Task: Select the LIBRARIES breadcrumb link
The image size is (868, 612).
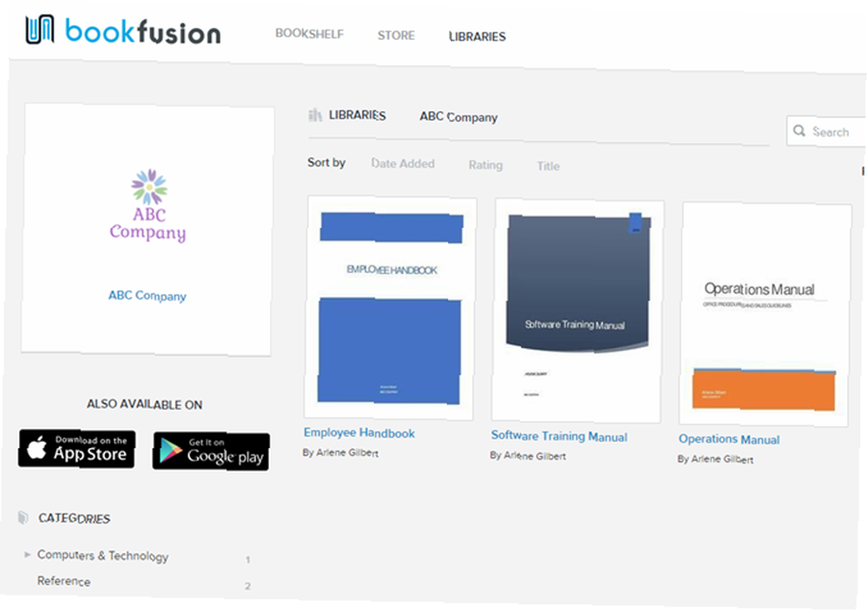Action: click(x=357, y=115)
